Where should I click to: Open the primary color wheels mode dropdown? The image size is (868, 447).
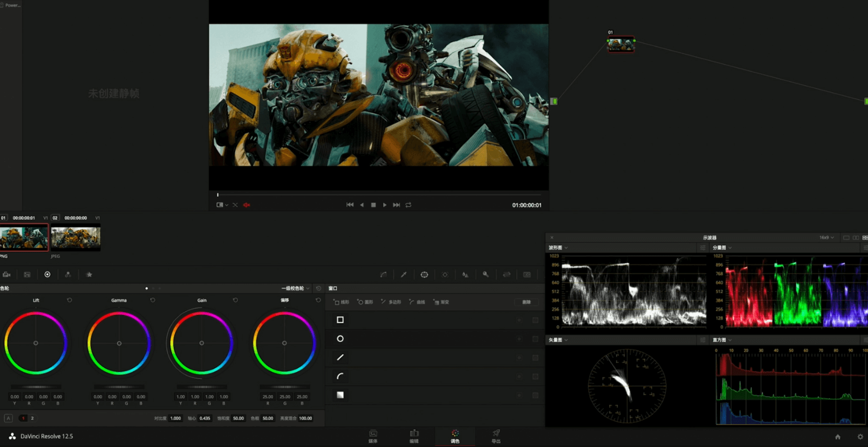[x=295, y=288]
